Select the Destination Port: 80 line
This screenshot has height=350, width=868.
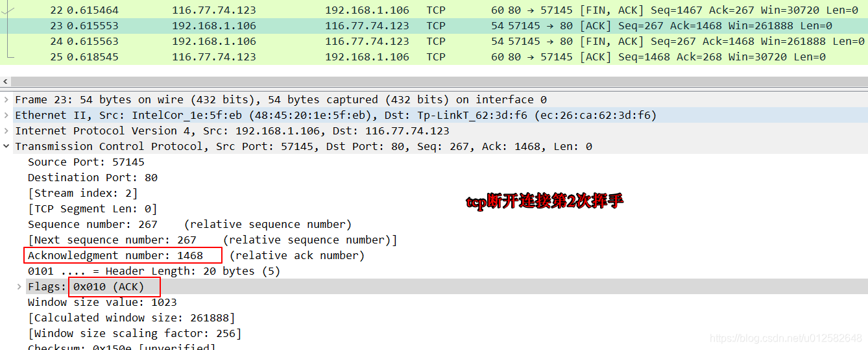93,177
